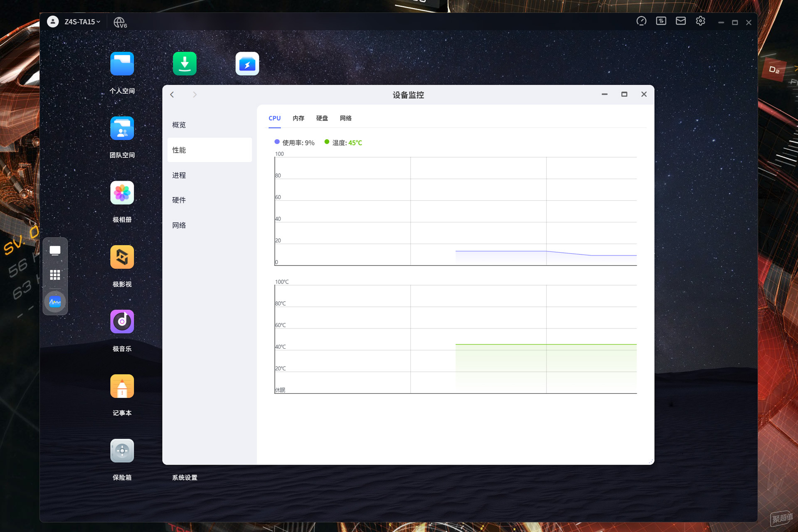
Task: Go forward in 设备监控 window
Action: pyautogui.click(x=195, y=95)
